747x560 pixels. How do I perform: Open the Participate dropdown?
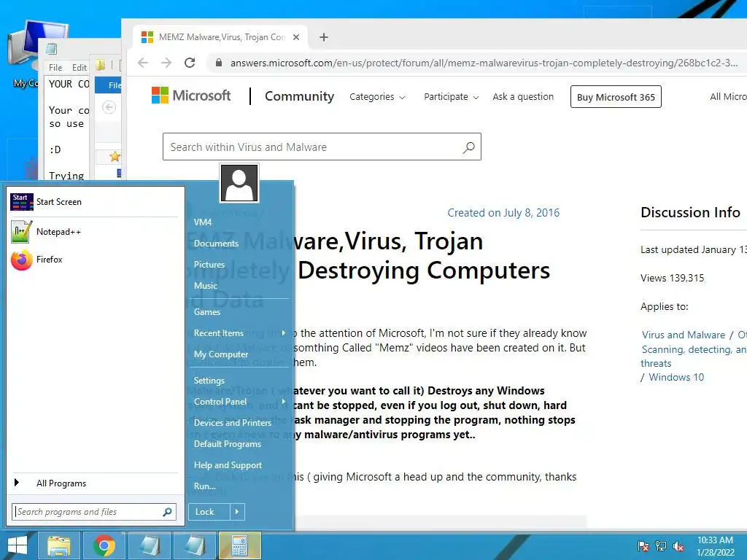(452, 97)
